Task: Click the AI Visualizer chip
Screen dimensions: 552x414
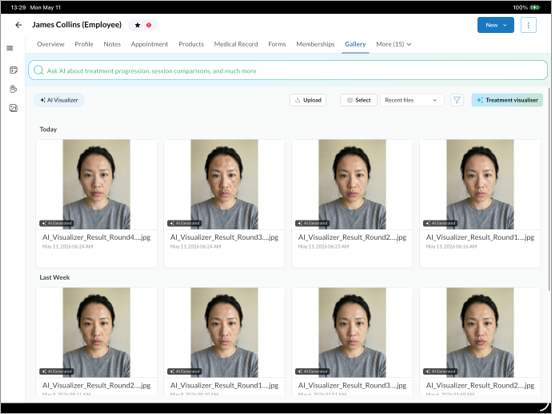Action: [x=59, y=100]
